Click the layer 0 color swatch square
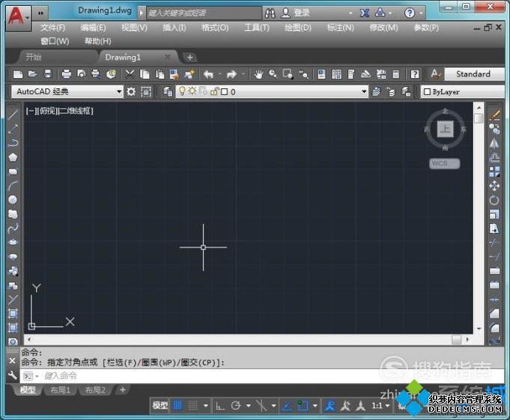This screenshot has width=510, height=420. [225, 92]
